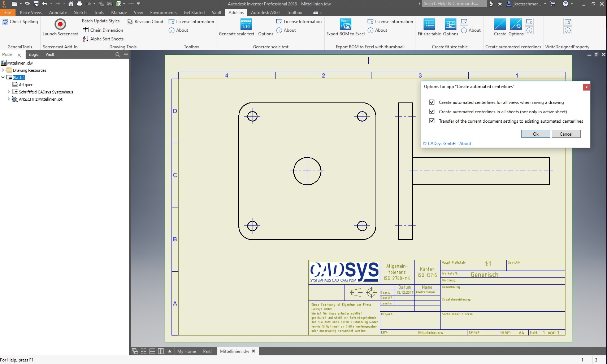Select A4 quer in model tree
The image size is (607, 364).
pos(26,85)
